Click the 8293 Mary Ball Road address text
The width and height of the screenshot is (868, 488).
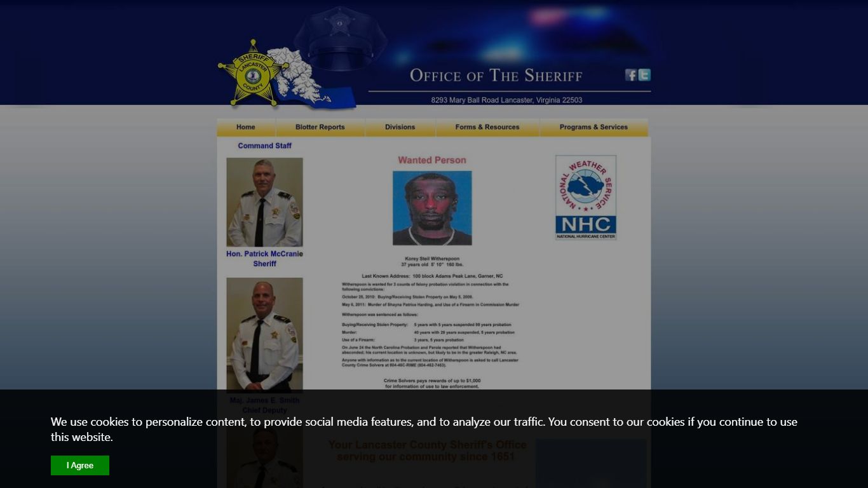click(506, 100)
